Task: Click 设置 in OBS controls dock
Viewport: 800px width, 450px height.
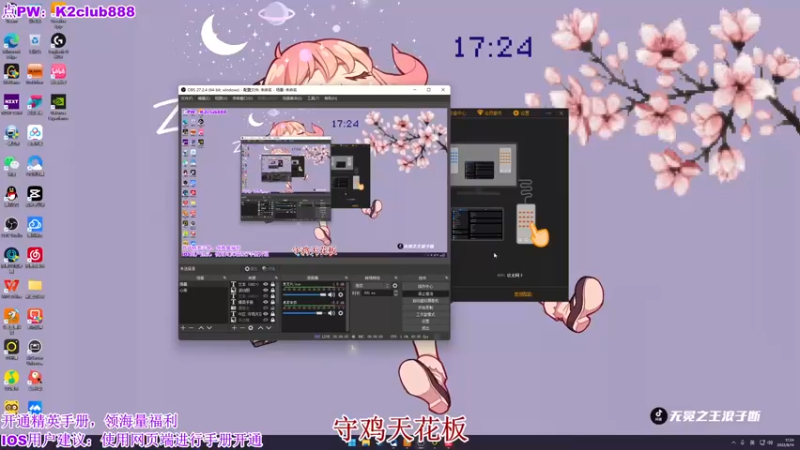Action: point(426,321)
